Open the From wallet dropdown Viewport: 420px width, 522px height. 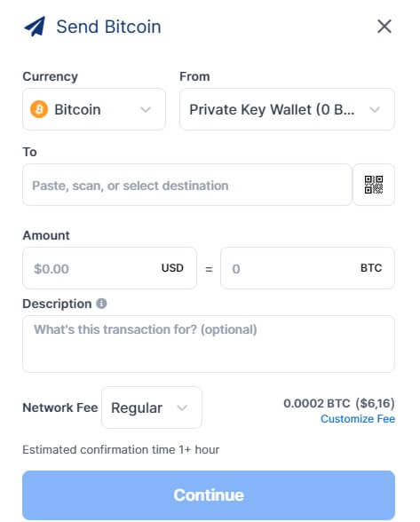(287, 109)
